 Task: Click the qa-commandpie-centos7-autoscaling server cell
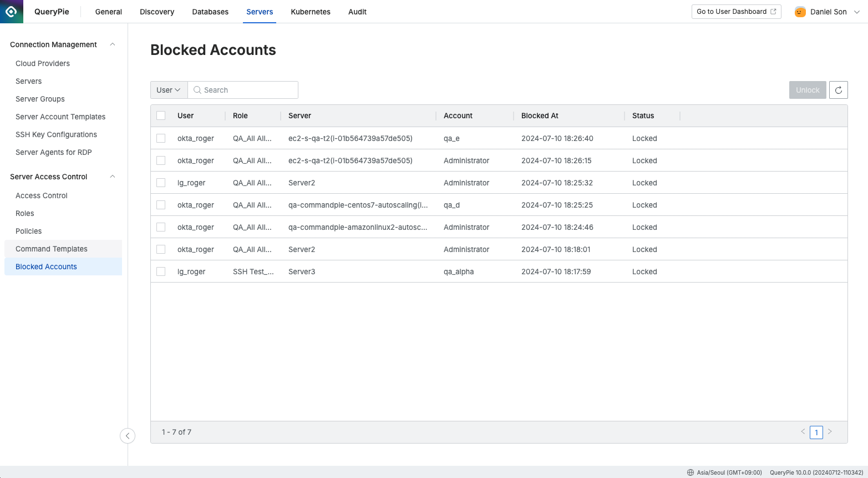click(x=358, y=205)
